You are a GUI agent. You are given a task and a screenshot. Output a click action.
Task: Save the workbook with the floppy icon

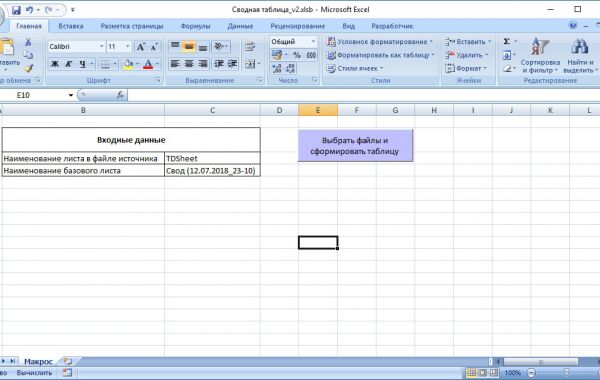(x=16, y=10)
